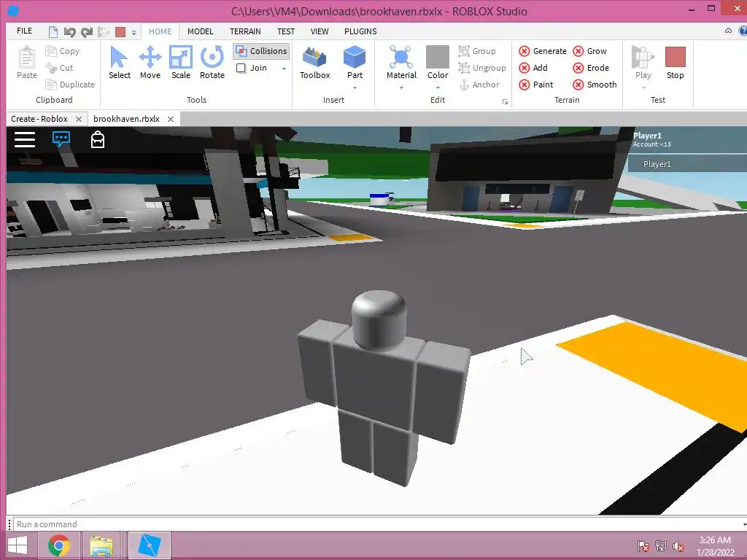This screenshot has height=560, width=747.
Task: Click terrain Grow button
Action: coord(589,51)
